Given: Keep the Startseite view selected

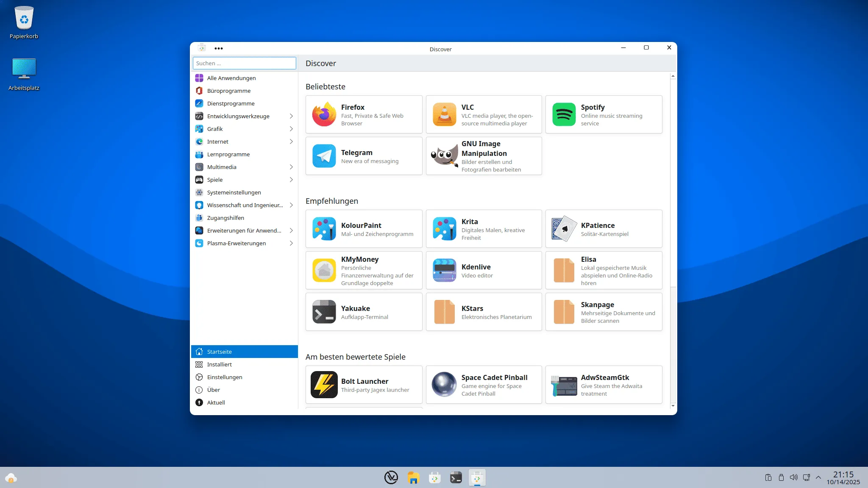Looking at the screenshot, I should click(x=219, y=351).
